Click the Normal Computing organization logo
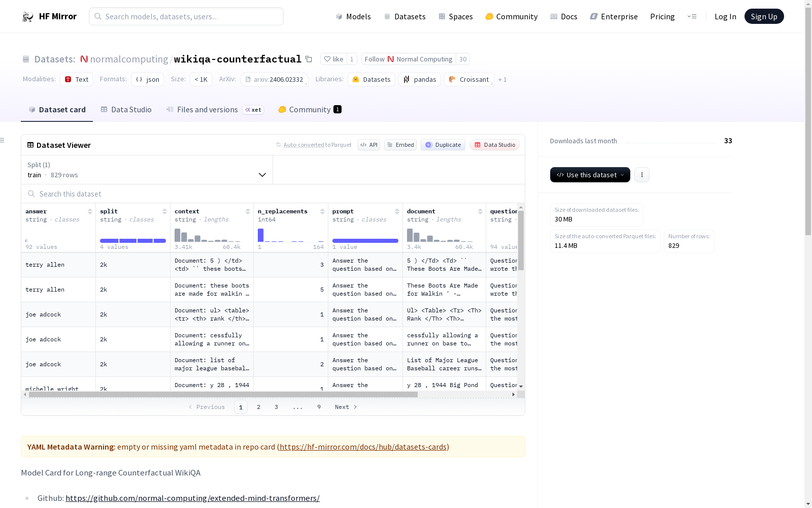The image size is (812, 508). pyautogui.click(x=84, y=59)
